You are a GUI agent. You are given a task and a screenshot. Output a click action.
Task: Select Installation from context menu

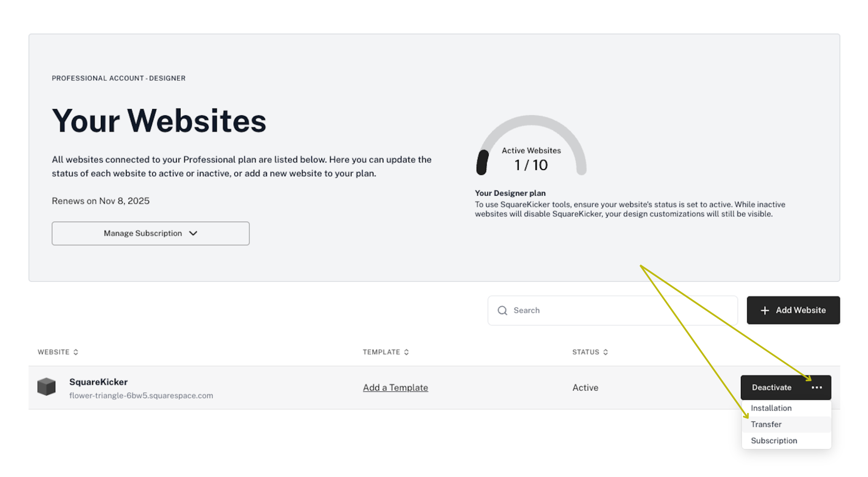click(x=772, y=408)
